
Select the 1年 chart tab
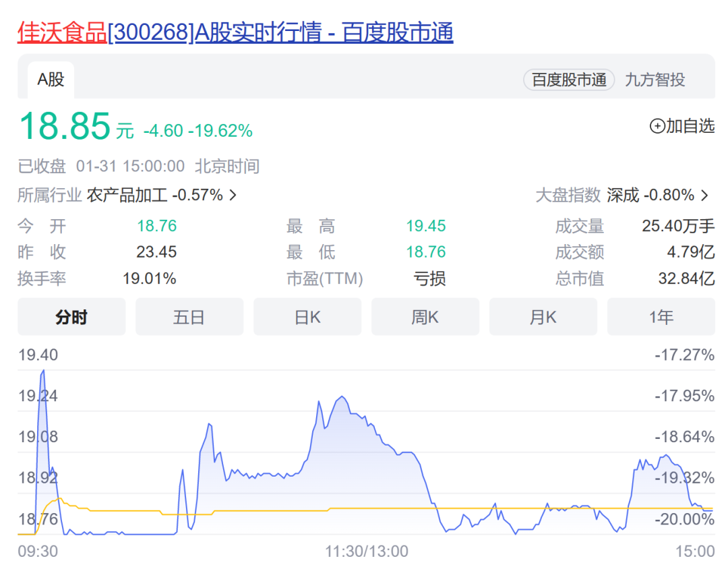tap(661, 317)
